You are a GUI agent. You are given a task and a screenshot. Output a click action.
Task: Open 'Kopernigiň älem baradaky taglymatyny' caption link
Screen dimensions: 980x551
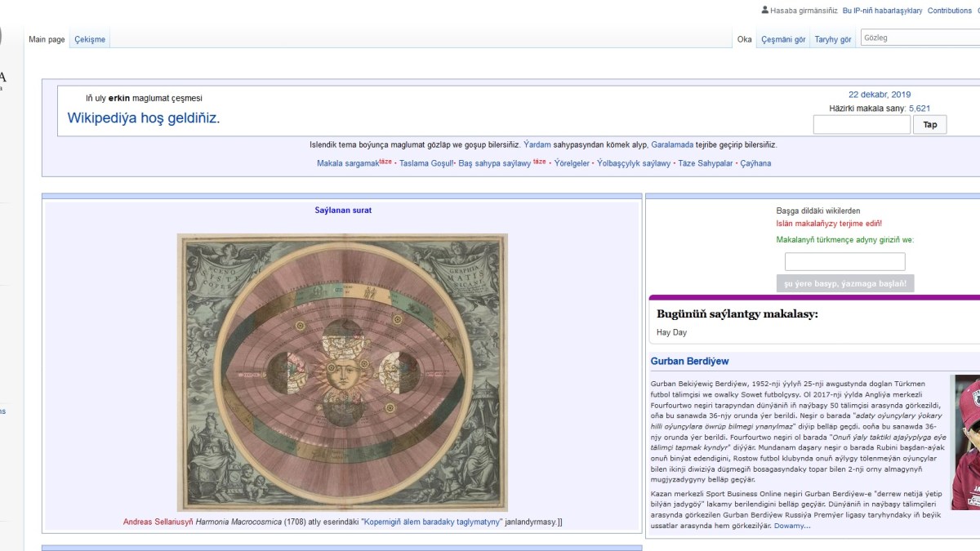pos(432,522)
